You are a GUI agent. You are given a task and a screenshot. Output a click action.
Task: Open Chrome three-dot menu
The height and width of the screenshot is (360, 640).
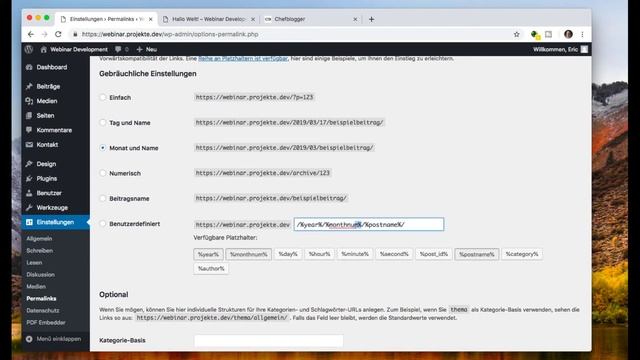pyautogui.click(x=582, y=34)
